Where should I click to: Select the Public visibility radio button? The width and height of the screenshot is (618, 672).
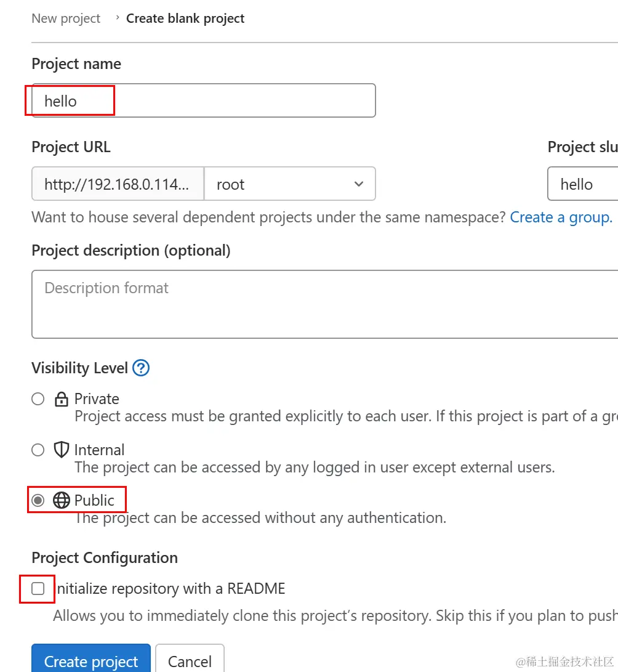38,500
